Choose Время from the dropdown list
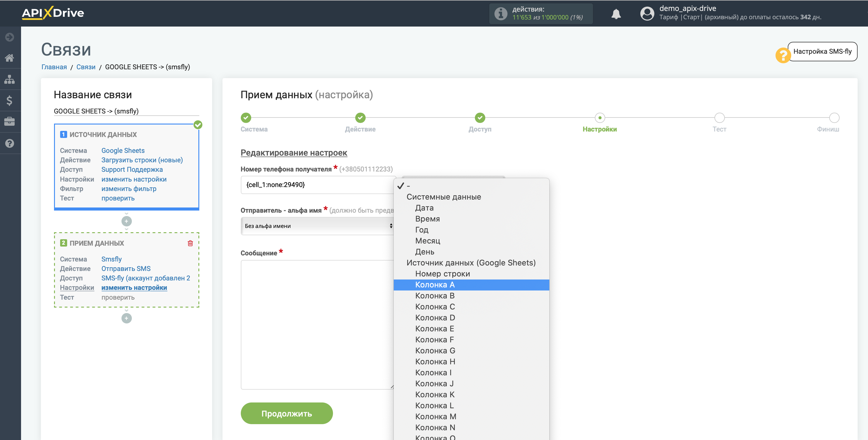The image size is (868, 440). click(472, 219)
